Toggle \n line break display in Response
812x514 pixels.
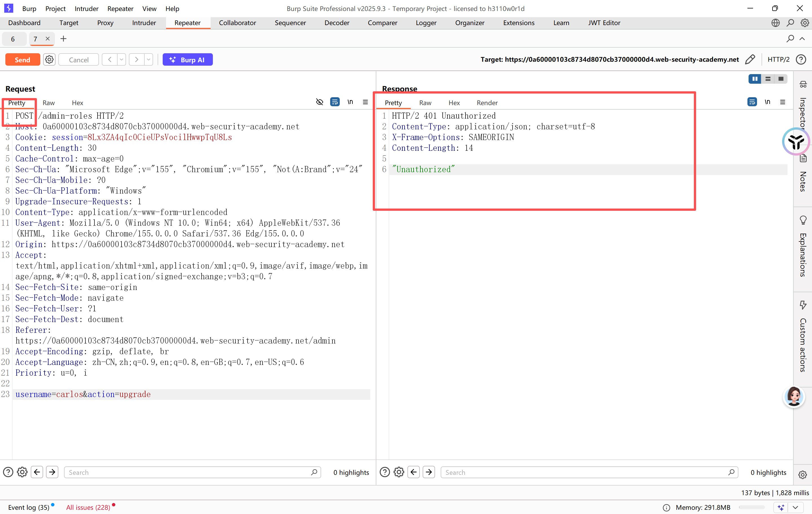click(x=767, y=102)
